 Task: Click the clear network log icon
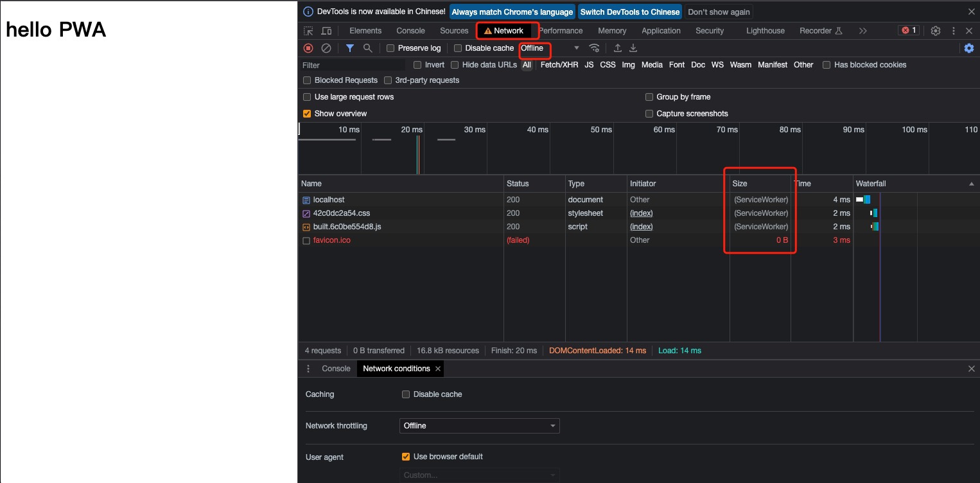[326, 48]
